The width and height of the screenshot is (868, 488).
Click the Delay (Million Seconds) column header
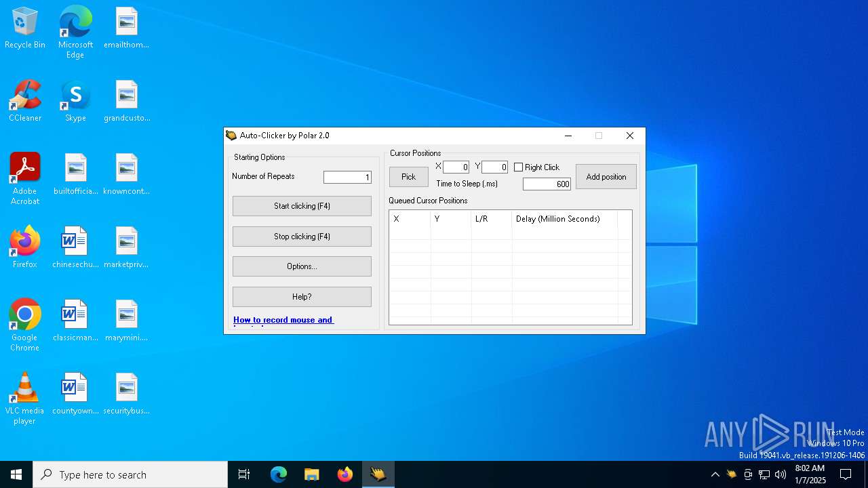coord(565,219)
